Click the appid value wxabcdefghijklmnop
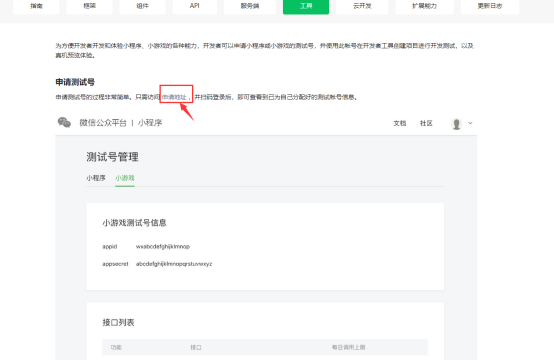Screen dimensions: 554x360 pyautogui.click(x=163, y=247)
